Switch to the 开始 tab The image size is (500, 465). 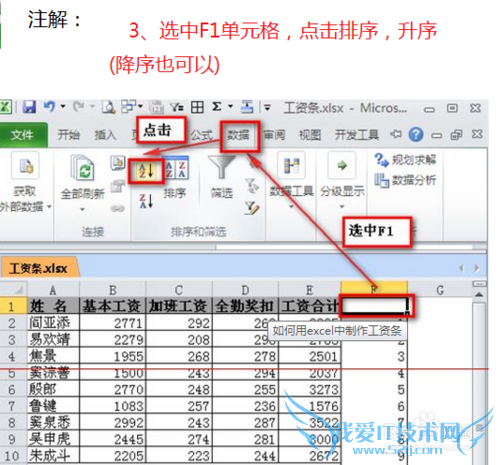pos(69,135)
